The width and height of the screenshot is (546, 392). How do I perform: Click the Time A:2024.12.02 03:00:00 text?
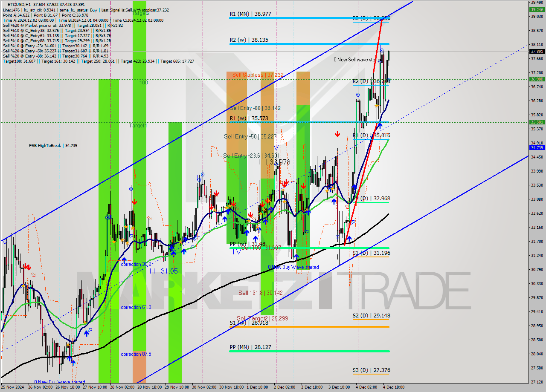(x=29, y=20)
